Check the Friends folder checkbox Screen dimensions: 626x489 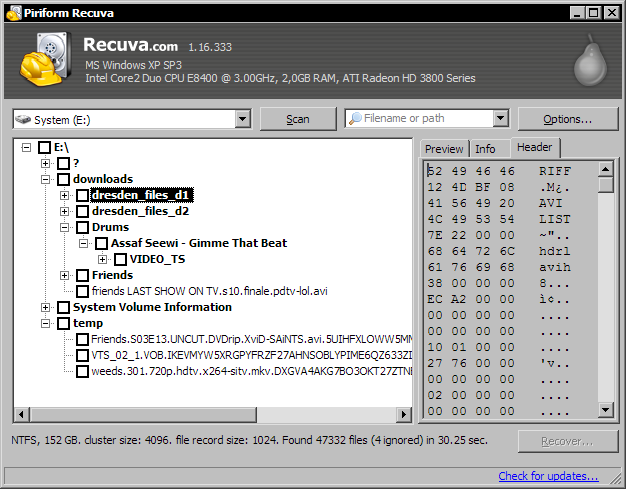83,275
